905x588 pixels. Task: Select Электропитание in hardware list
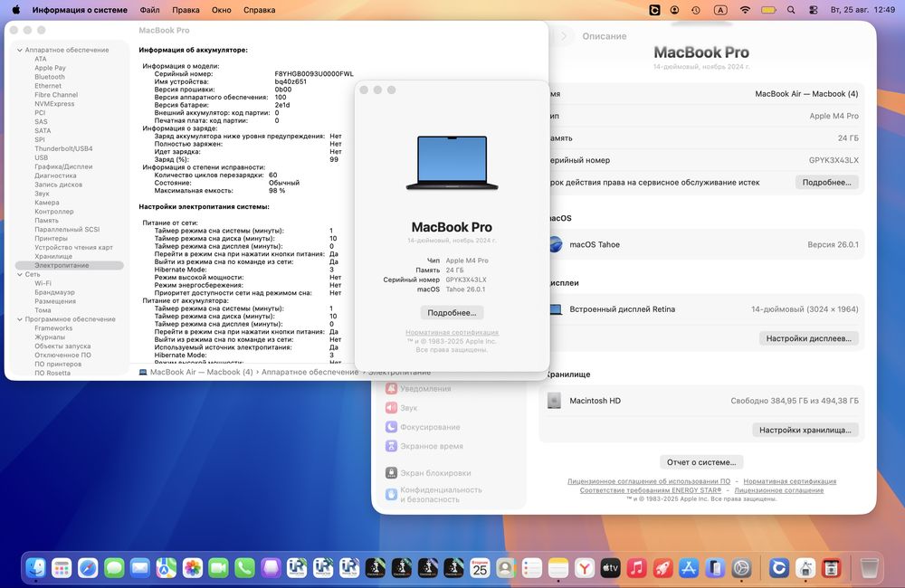[70, 265]
